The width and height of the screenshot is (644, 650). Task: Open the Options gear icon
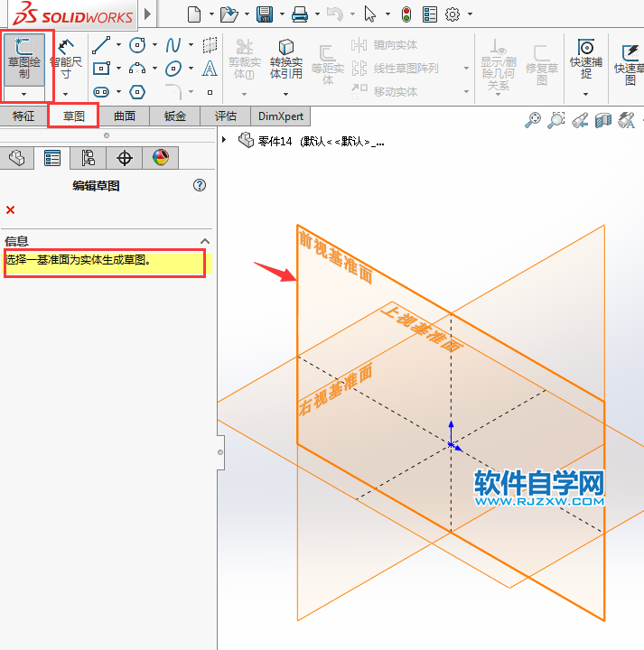pyautogui.click(x=453, y=14)
